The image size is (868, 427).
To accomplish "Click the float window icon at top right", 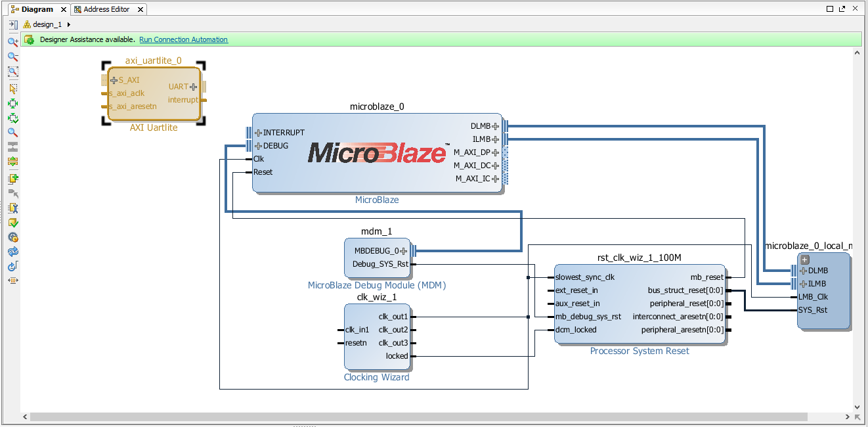I will (x=842, y=9).
